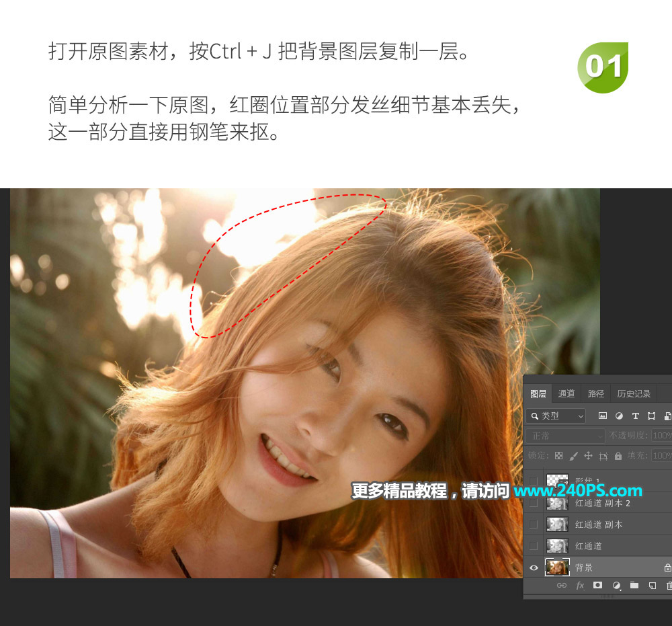Hide the 背景 layer via eye icon
The height and width of the screenshot is (626, 672).
click(x=534, y=568)
